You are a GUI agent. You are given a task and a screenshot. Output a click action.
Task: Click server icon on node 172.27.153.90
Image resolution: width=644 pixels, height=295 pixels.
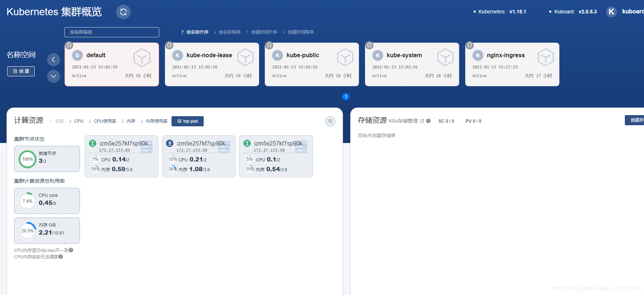pyautogui.click(x=301, y=147)
